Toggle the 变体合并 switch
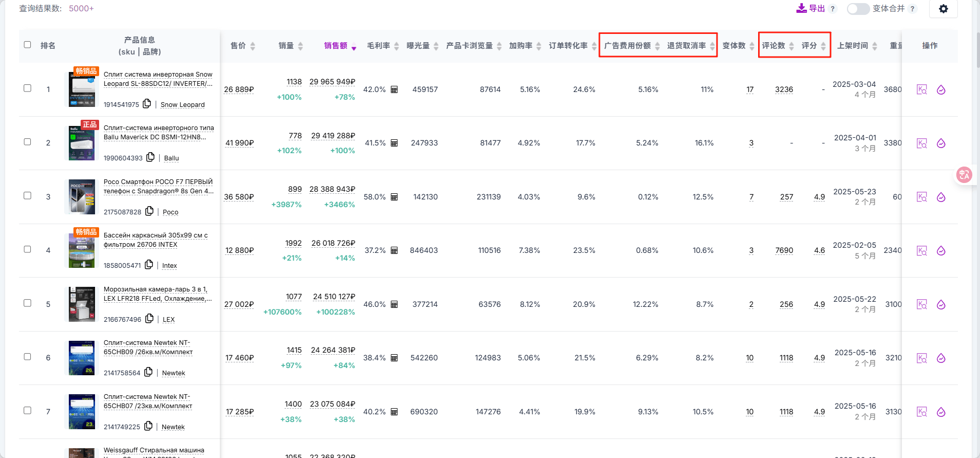This screenshot has height=458, width=980. [858, 9]
